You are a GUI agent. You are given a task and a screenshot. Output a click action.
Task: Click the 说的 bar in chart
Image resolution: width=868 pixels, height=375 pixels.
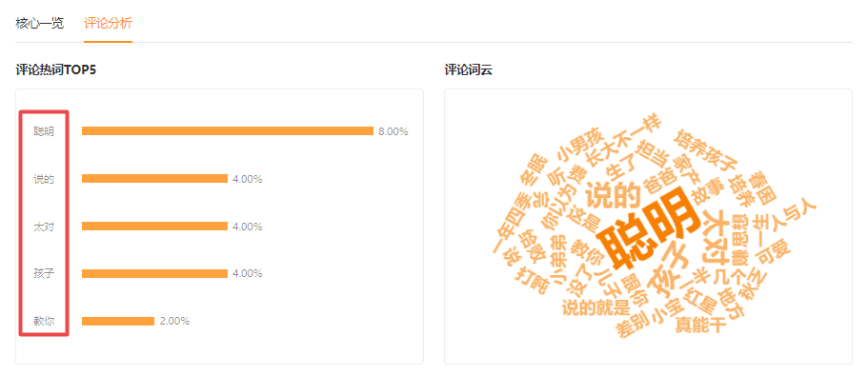[x=154, y=179]
